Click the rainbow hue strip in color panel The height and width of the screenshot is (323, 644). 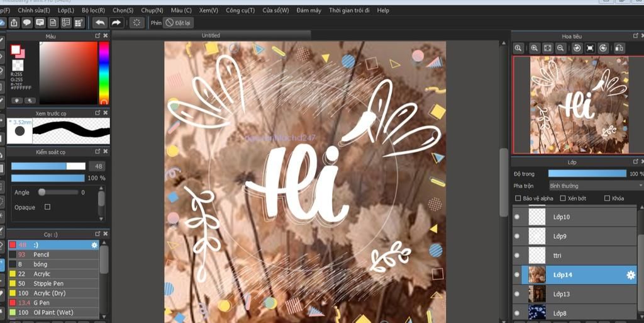pyautogui.click(x=104, y=72)
